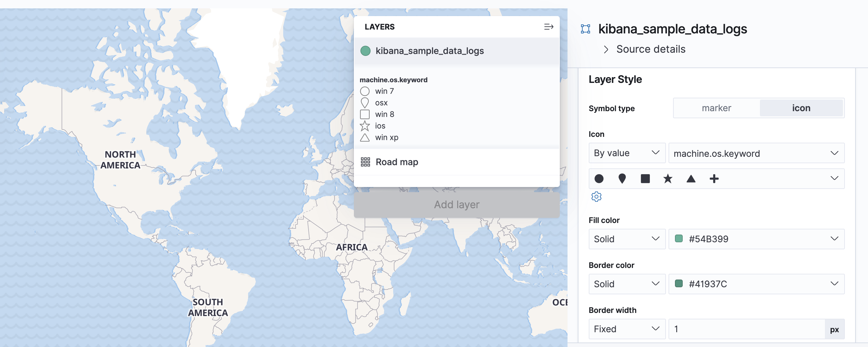Open the icon palette gear settings
The width and height of the screenshot is (868, 347).
point(596,197)
